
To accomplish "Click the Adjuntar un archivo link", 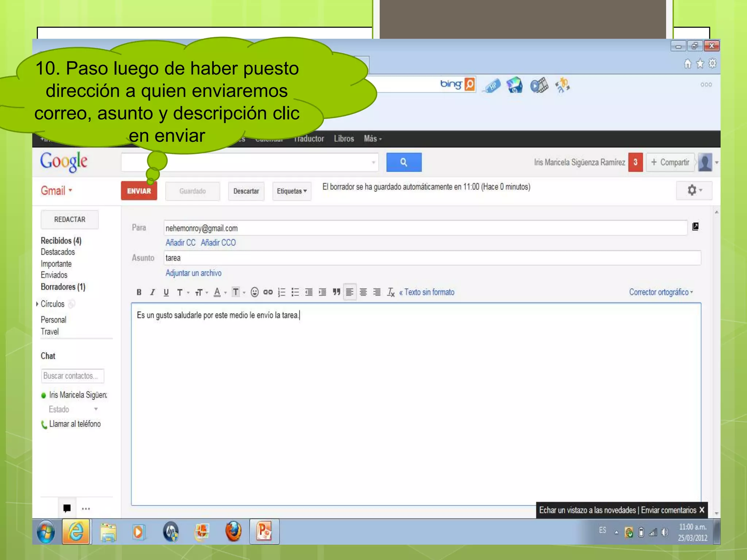I will (x=193, y=273).
